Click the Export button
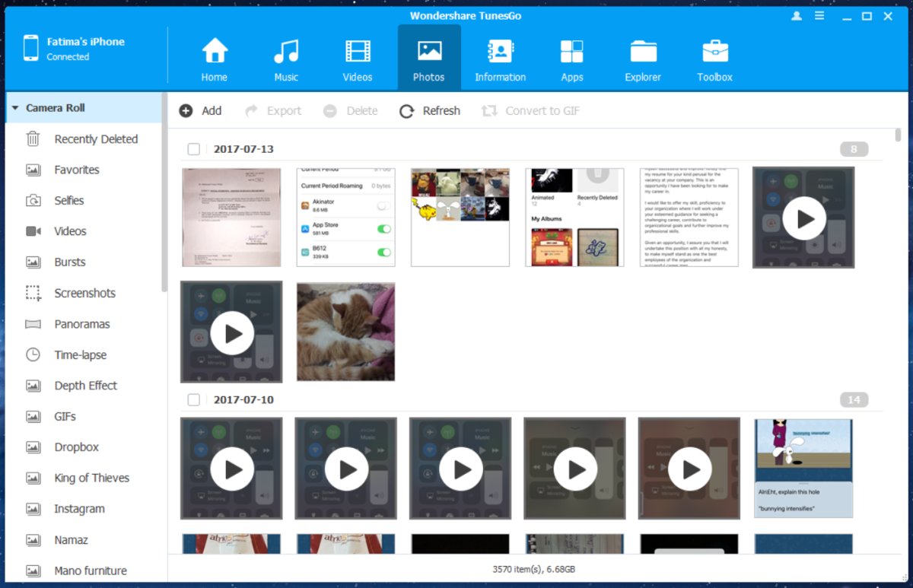 click(273, 111)
